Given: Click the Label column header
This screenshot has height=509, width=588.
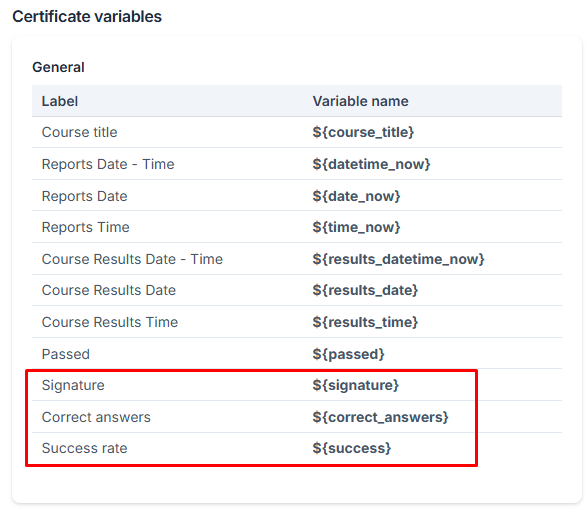Looking at the screenshot, I should [60, 101].
